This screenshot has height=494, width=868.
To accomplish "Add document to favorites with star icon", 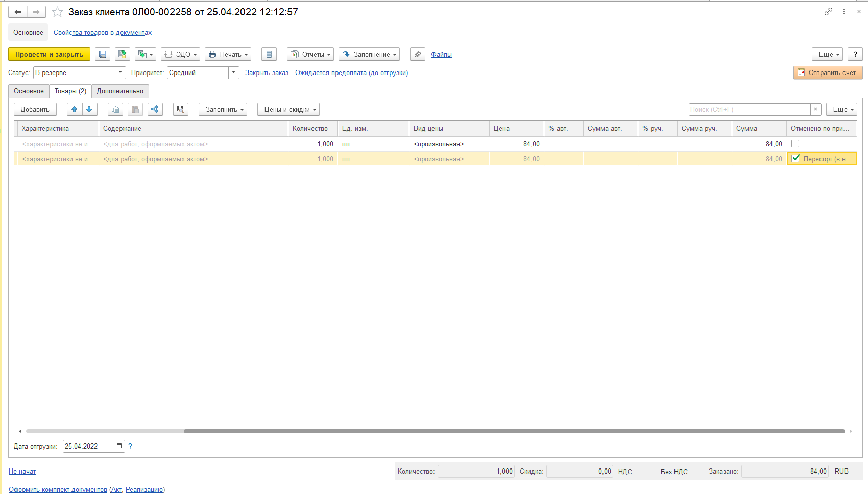I will [57, 12].
